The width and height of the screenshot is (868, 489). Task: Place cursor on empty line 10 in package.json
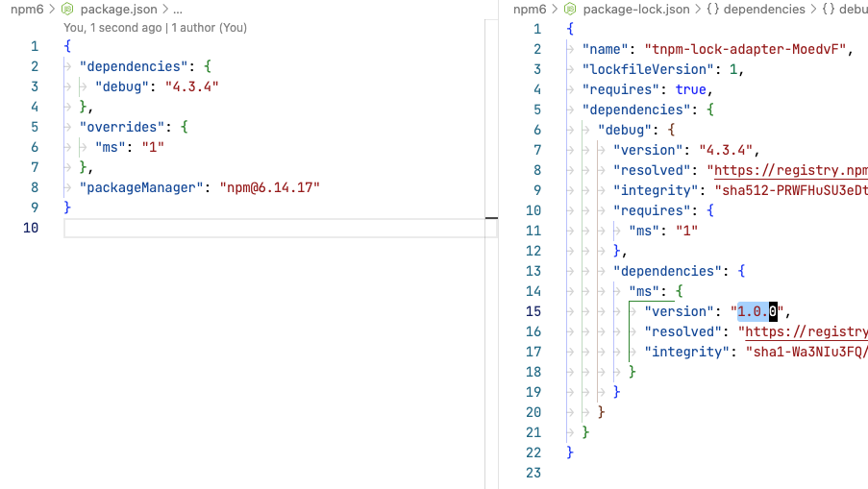tap(279, 228)
